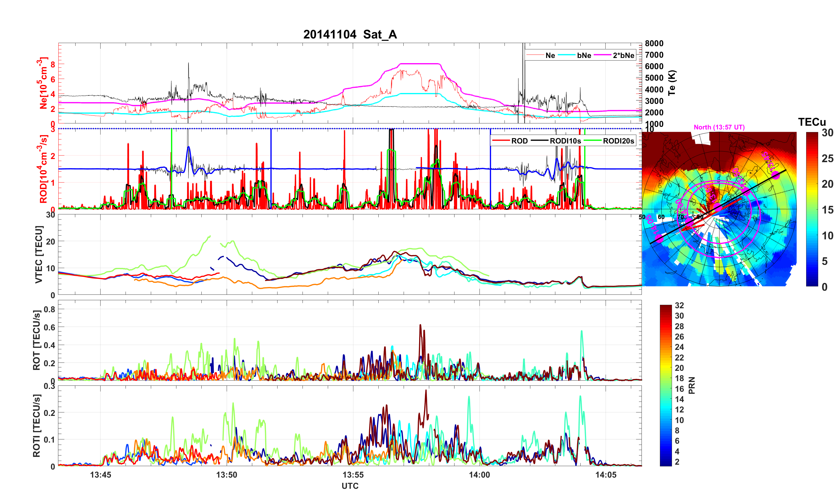
Task: Click the 13:55 tick label on time axis
Action: pos(353,475)
